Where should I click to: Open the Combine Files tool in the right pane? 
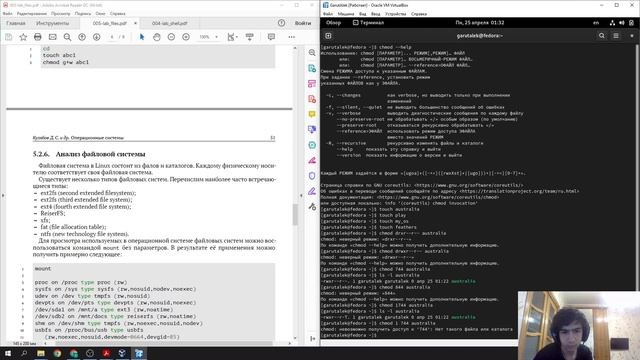312,129
